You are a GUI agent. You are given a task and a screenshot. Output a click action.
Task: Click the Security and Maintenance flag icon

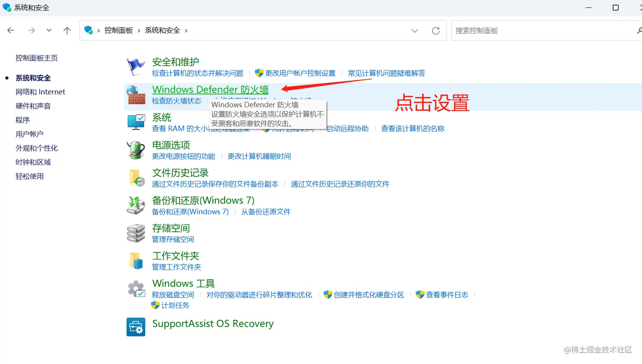[x=136, y=67]
